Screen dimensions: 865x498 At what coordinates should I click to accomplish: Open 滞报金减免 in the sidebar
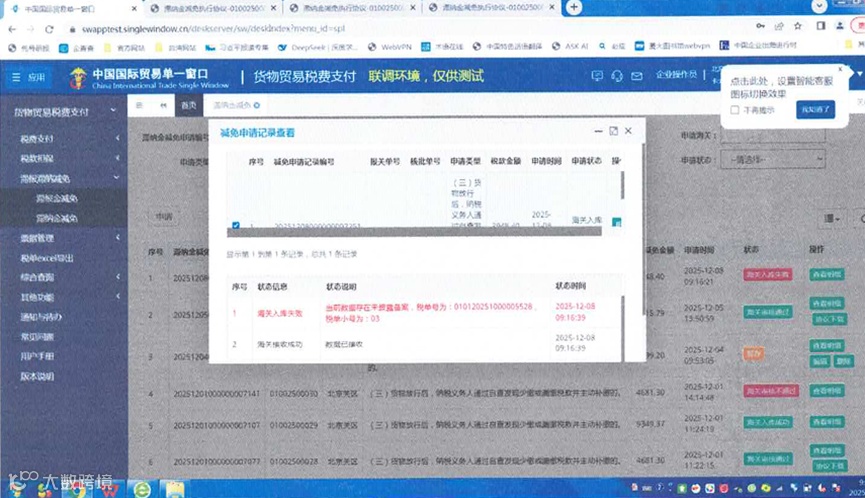tap(57, 199)
